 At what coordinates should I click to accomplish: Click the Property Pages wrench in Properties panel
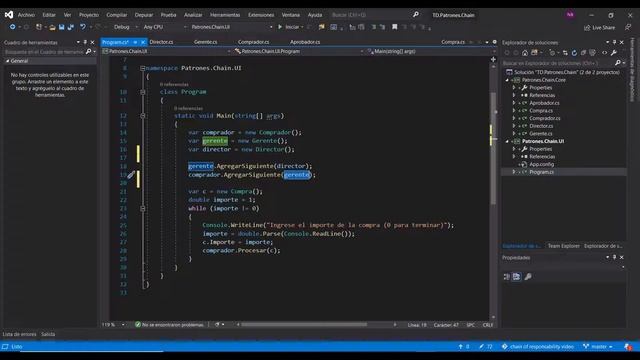tap(528, 277)
